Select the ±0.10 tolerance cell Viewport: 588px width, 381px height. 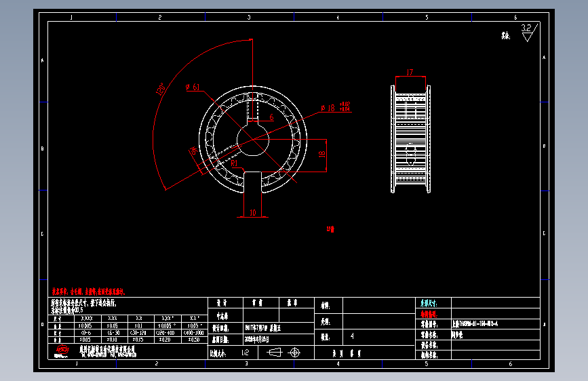(x=114, y=340)
